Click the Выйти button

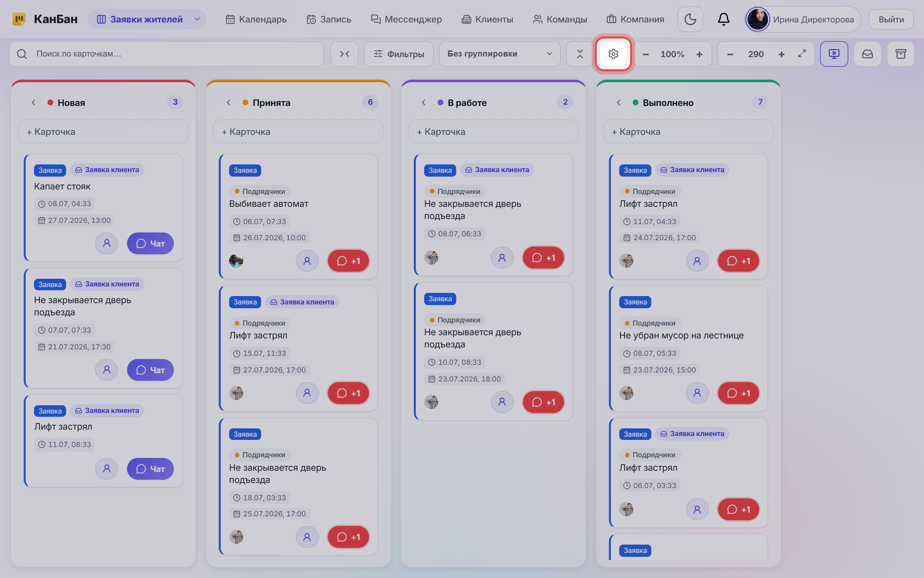[891, 19]
